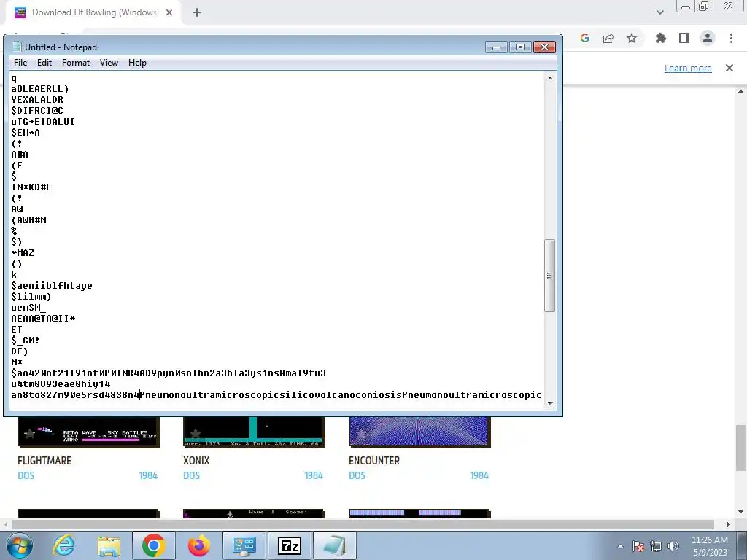Open Windows Explorer folder from taskbar
This screenshot has width=747, height=560.
[109, 545]
